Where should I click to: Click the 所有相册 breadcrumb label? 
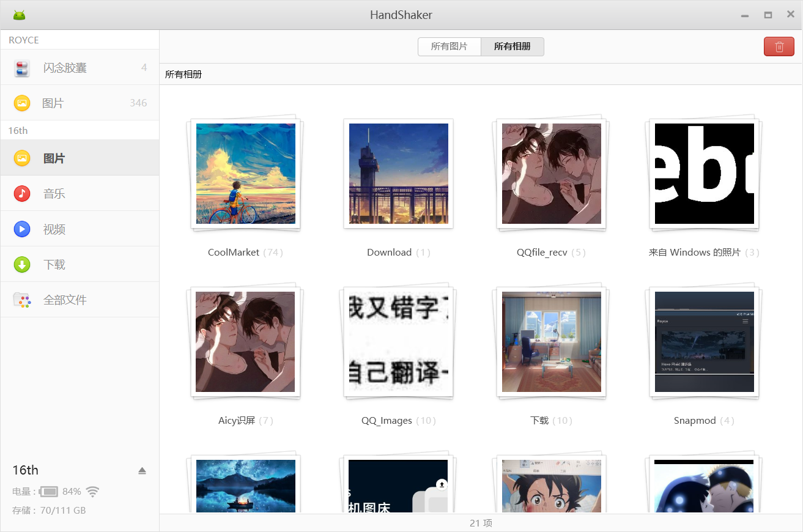[183, 75]
